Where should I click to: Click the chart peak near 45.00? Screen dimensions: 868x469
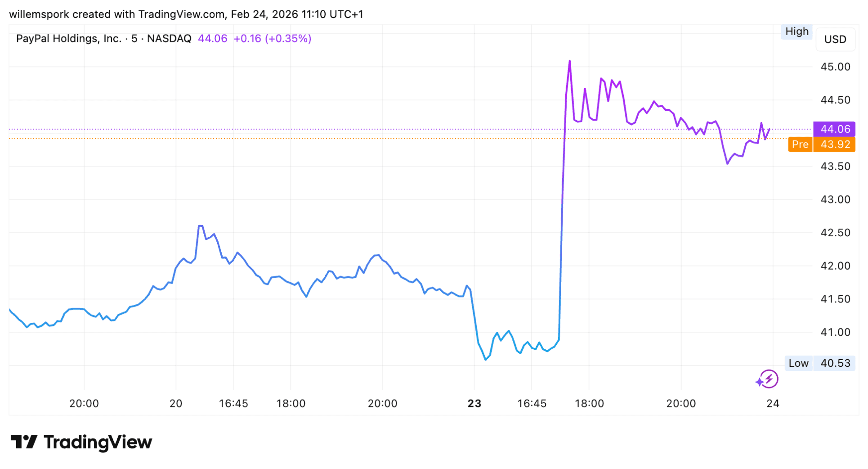click(x=570, y=61)
